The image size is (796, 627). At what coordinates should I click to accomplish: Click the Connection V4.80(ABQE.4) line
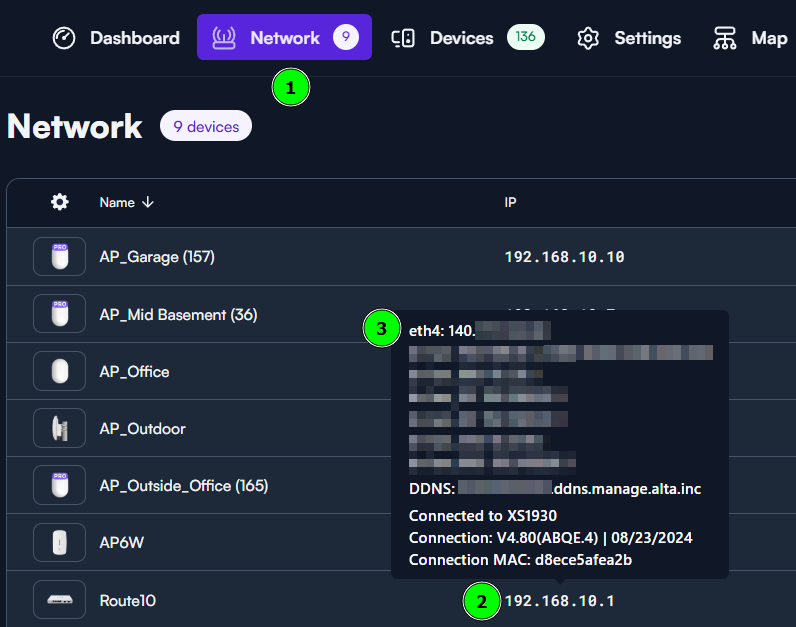tap(550, 538)
